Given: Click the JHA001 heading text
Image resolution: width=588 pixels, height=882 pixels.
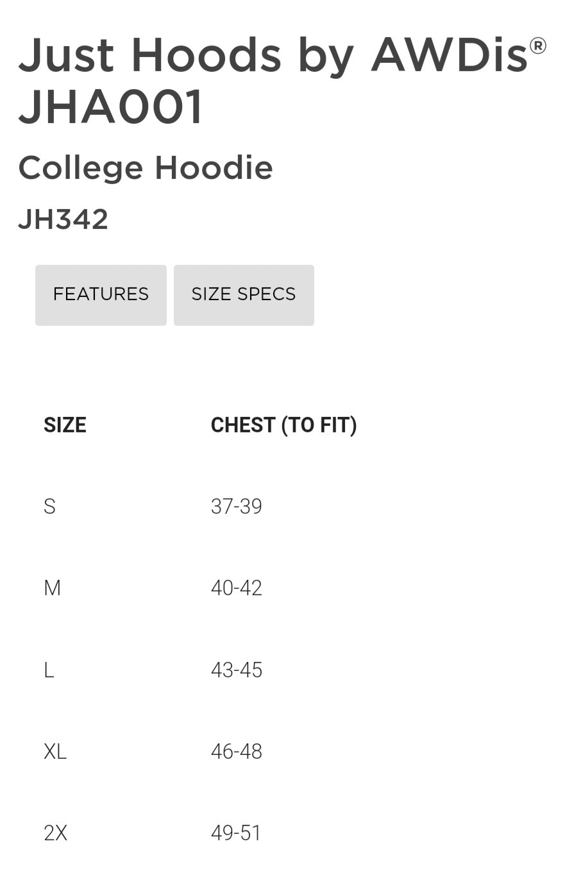Looking at the screenshot, I should click(x=111, y=106).
